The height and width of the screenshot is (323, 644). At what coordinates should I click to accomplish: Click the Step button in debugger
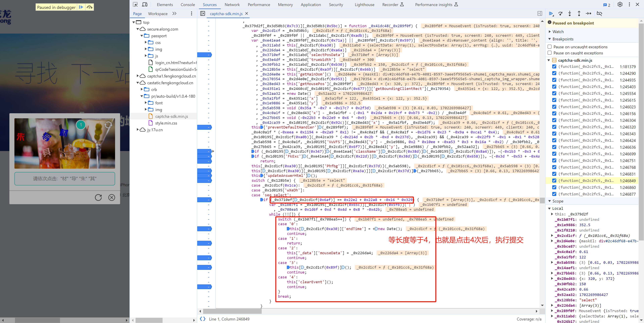pos(588,13)
